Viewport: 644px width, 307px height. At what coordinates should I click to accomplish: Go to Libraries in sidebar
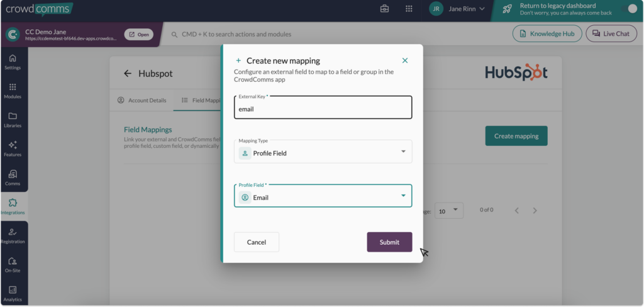pyautogui.click(x=13, y=120)
